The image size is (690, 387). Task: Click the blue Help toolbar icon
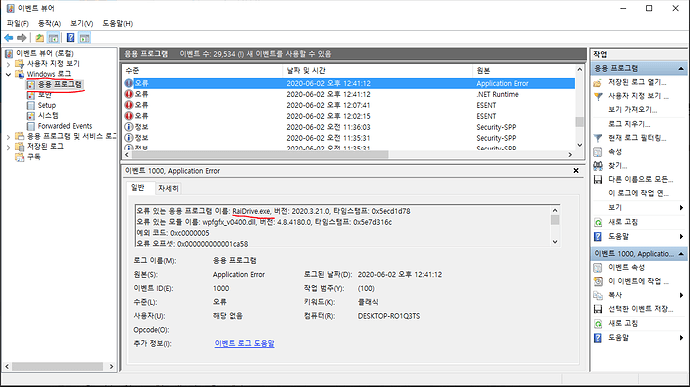(x=70, y=38)
